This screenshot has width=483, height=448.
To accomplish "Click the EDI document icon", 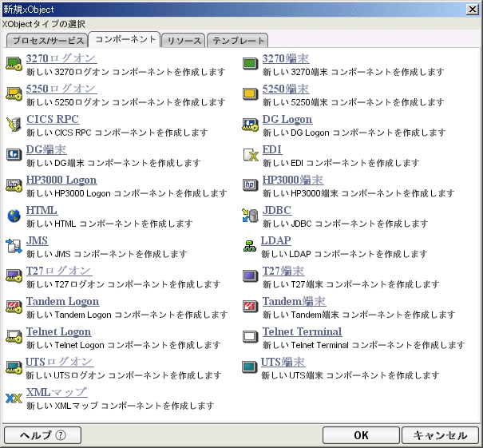I will (250, 154).
